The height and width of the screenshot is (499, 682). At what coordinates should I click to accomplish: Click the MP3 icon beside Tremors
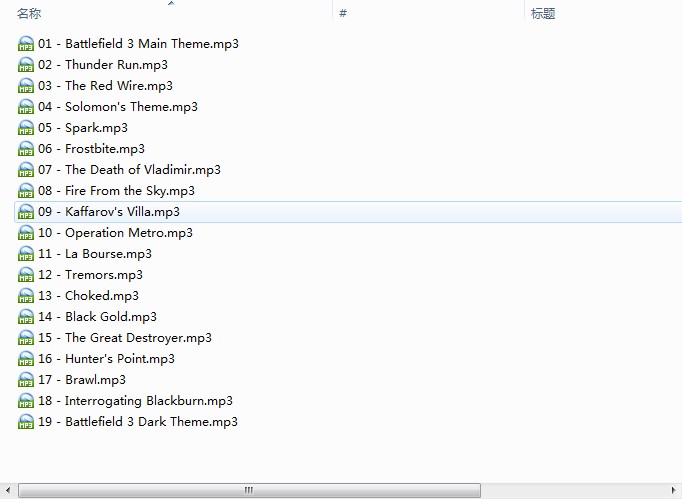click(x=26, y=275)
